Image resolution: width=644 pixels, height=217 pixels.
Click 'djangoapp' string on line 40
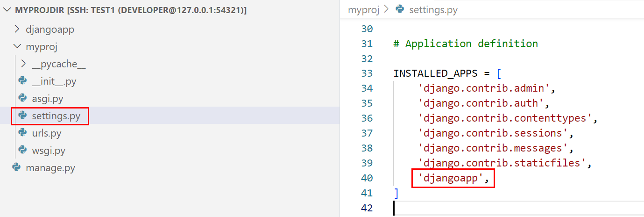pyautogui.click(x=451, y=178)
